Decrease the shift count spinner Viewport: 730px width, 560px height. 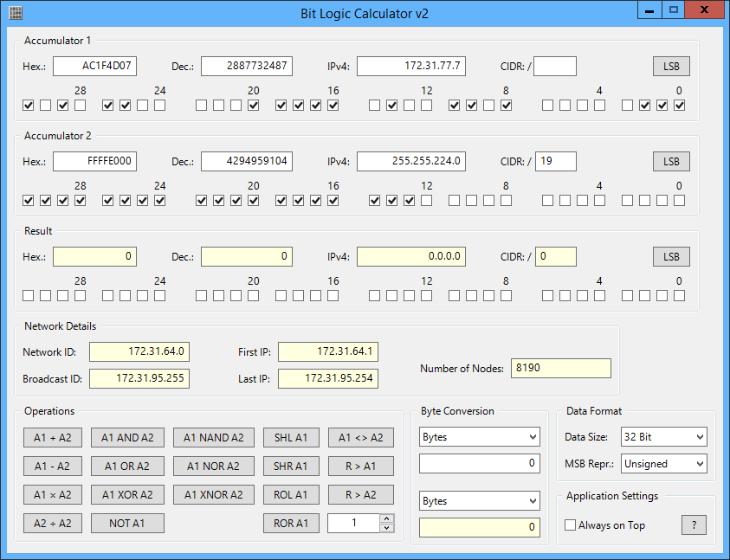point(387,528)
